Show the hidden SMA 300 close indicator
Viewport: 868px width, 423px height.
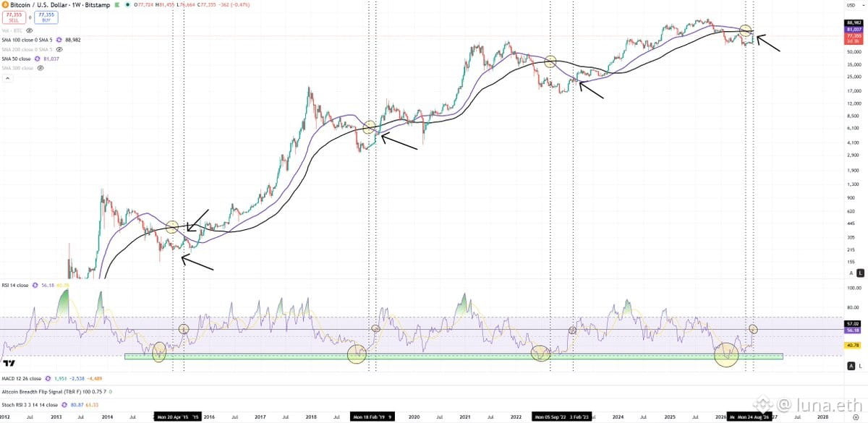(41, 68)
